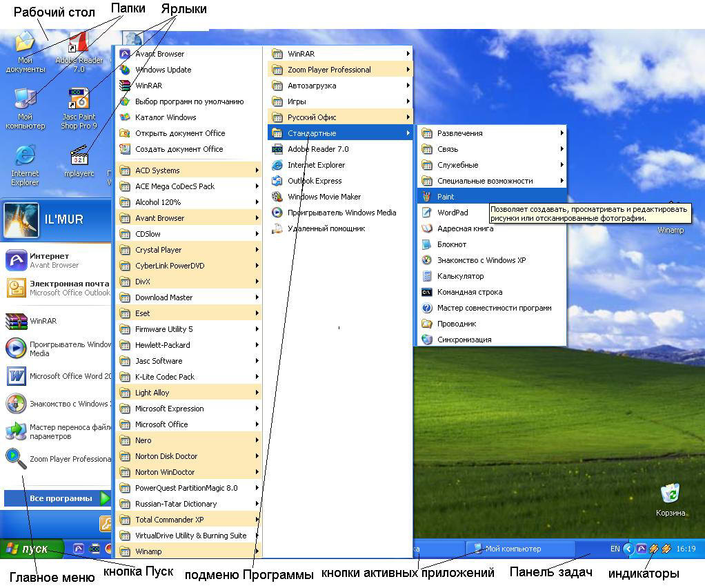Expand the Специальные возможности submenu arrow
The width and height of the screenshot is (705, 588).
pyautogui.click(x=562, y=181)
